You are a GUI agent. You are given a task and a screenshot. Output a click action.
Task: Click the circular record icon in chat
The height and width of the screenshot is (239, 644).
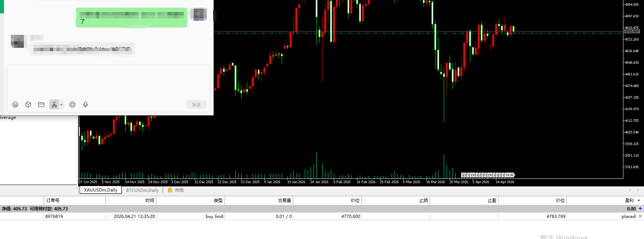pos(72,104)
